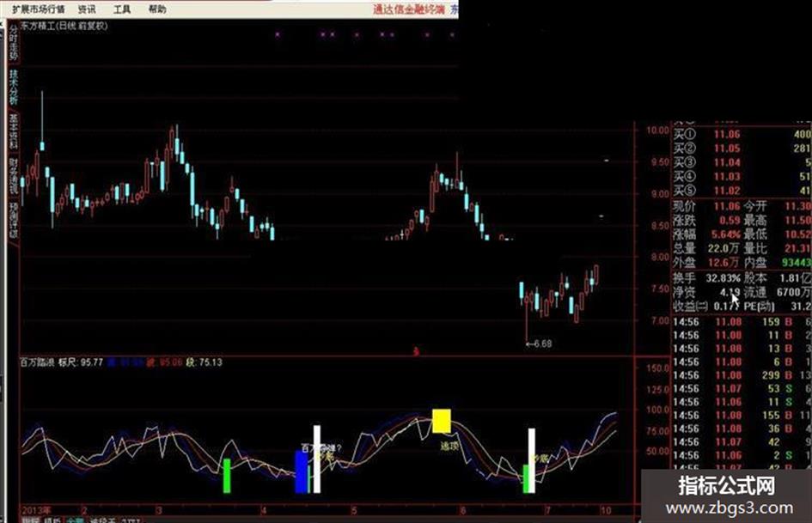The height and width of the screenshot is (523, 812).
Task: Click the 10.00 price axis label
Action: 657,130
